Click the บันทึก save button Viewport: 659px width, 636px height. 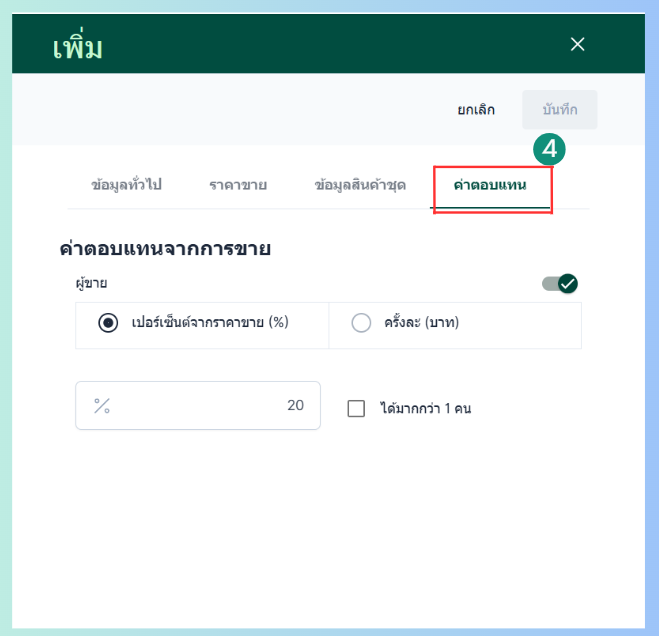click(559, 110)
